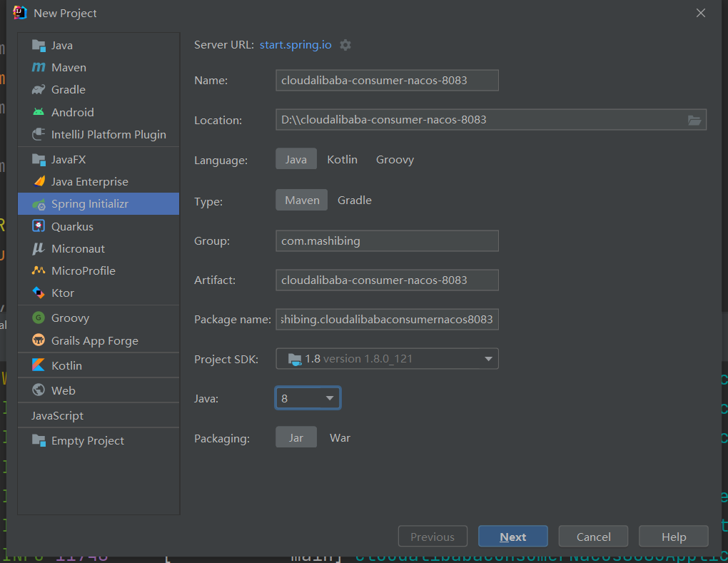Click the JavaFX folder icon
728x563 pixels.
39,160
